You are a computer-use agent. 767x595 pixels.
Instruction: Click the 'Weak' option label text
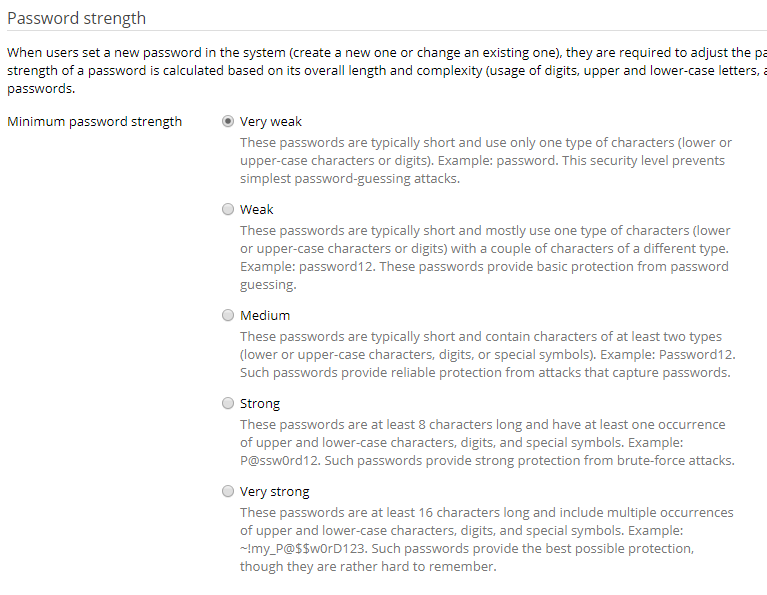click(257, 210)
